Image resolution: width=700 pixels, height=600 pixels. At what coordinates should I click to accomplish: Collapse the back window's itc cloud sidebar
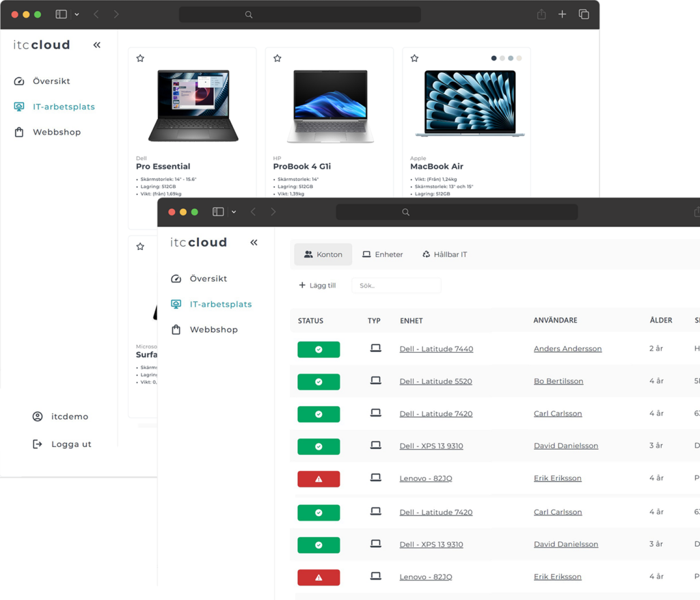tap(96, 45)
